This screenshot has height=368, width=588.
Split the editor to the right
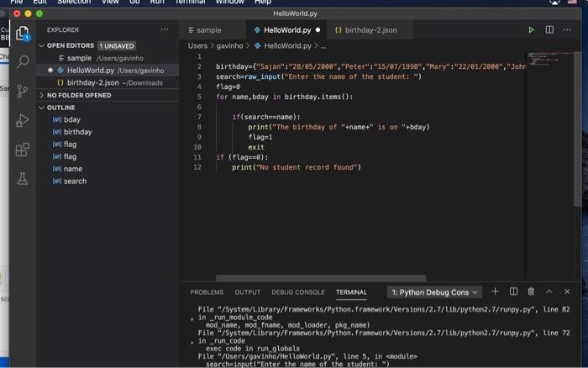pos(549,29)
